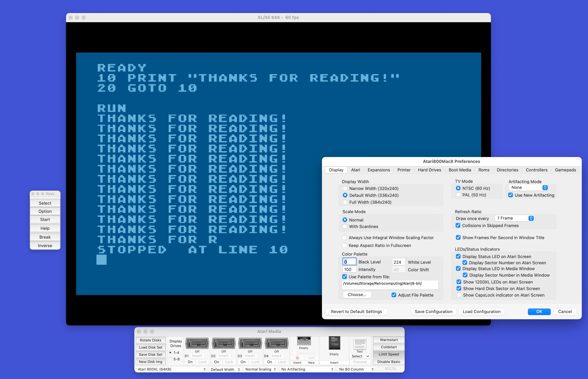Click Revert to Default Settings
Image resolution: width=588 pixels, height=379 pixels.
[x=356, y=312]
